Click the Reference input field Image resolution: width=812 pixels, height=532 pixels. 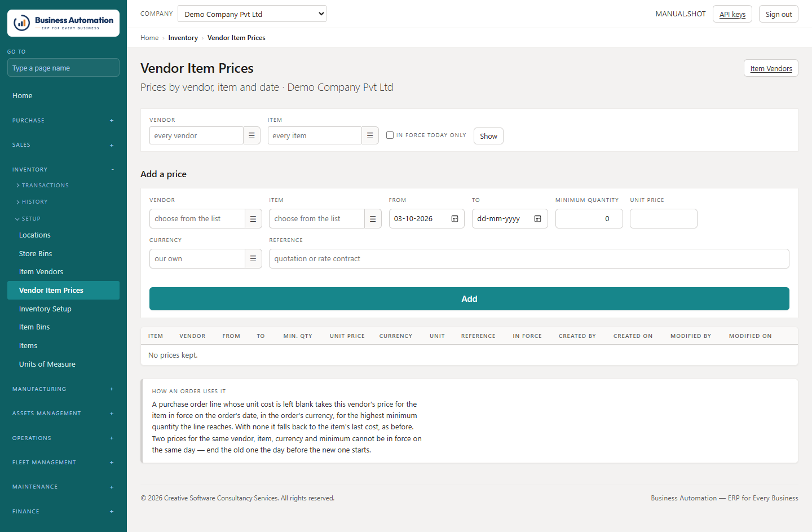pyautogui.click(x=529, y=259)
